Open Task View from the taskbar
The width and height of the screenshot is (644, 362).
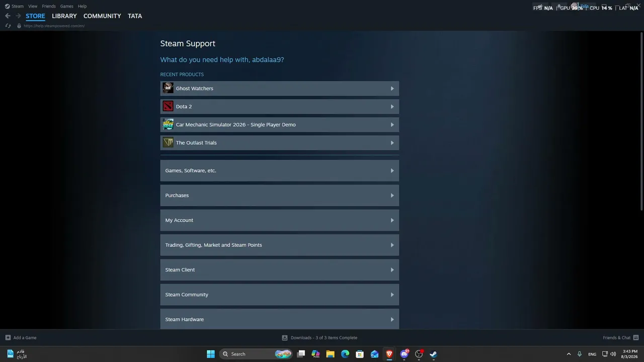click(301, 354)
